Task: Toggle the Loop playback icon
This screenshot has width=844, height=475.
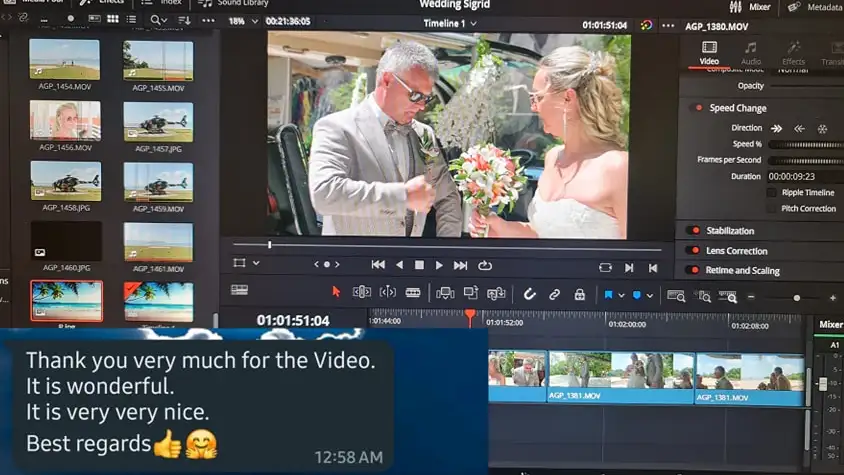Action: click(x=484, y=266)
